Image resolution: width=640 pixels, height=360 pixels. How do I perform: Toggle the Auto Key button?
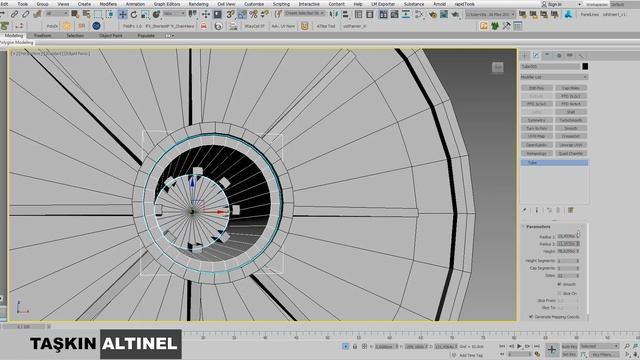click(x=569, y=346)
